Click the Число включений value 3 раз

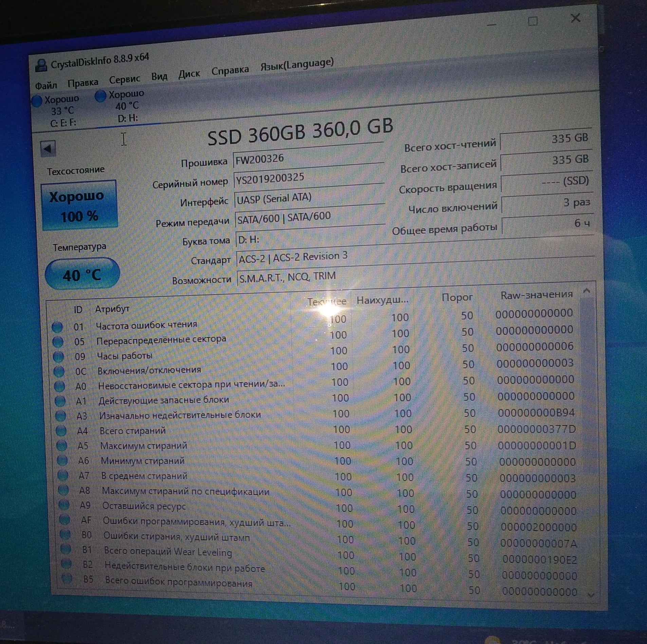[x=547, y=203]
